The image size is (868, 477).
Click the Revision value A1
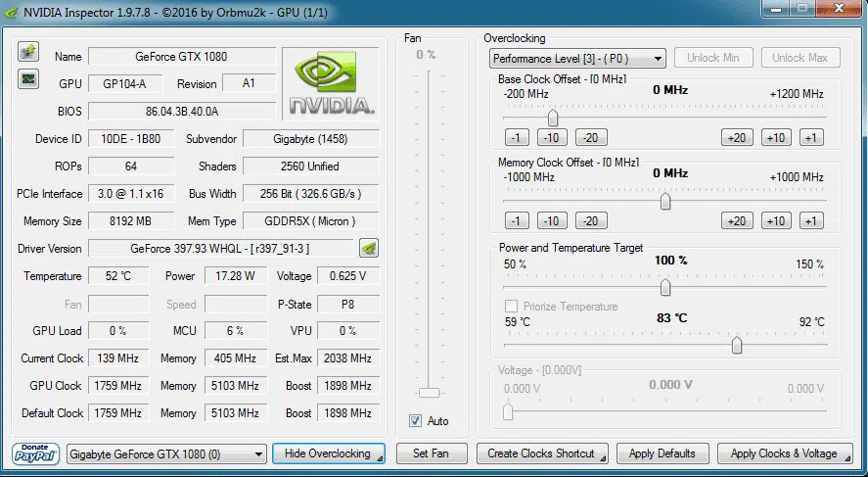[x=250, y=83]
